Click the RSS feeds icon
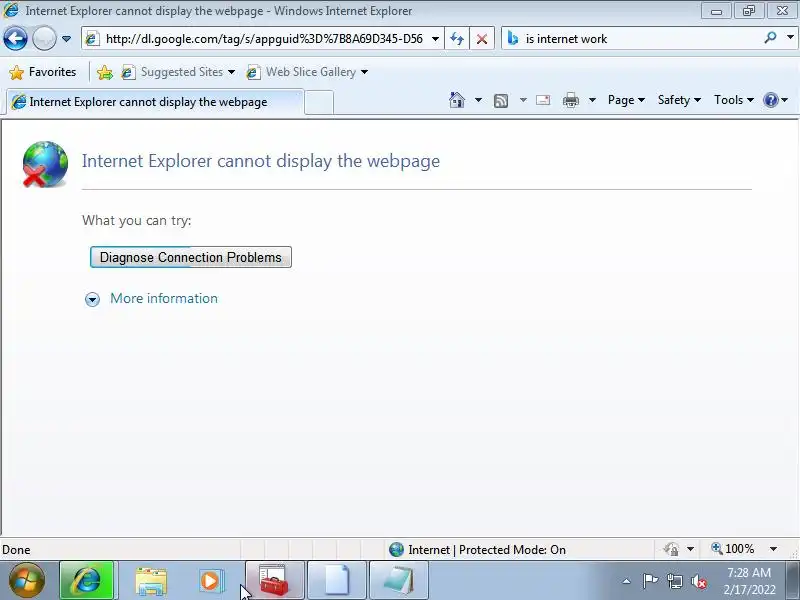Image resolution: width=800 pixels, height=600 pixels. (501, 101)
